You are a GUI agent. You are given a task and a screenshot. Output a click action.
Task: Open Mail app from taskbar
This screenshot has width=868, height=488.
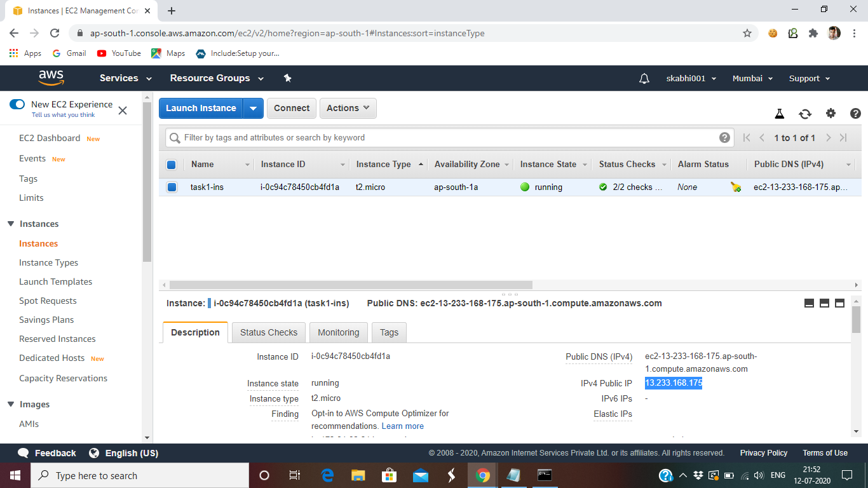pos(420,475)
